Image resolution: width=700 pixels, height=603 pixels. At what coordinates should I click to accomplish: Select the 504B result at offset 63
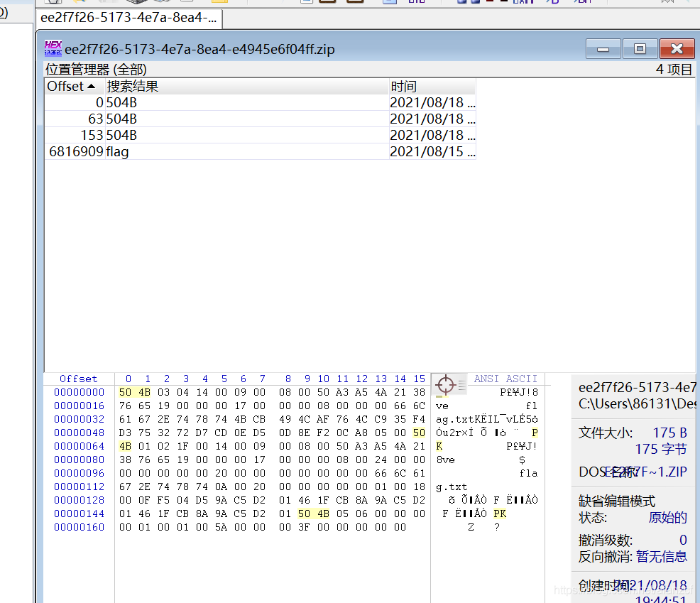261,119
